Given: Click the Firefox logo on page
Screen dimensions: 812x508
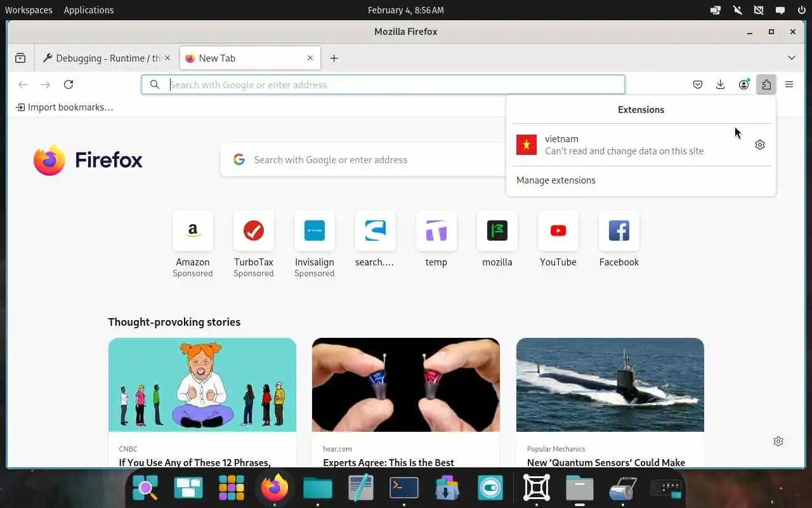Looking at the screenshot, I should tap(88, 159).
